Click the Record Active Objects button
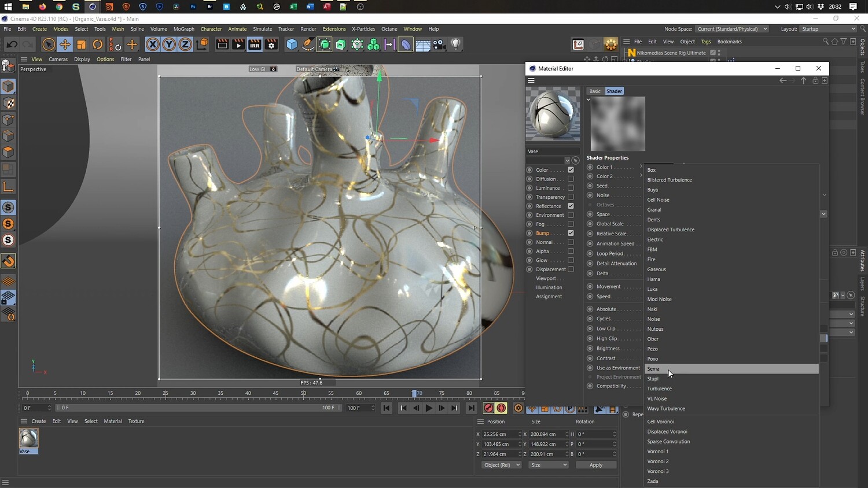 point(488,408)
